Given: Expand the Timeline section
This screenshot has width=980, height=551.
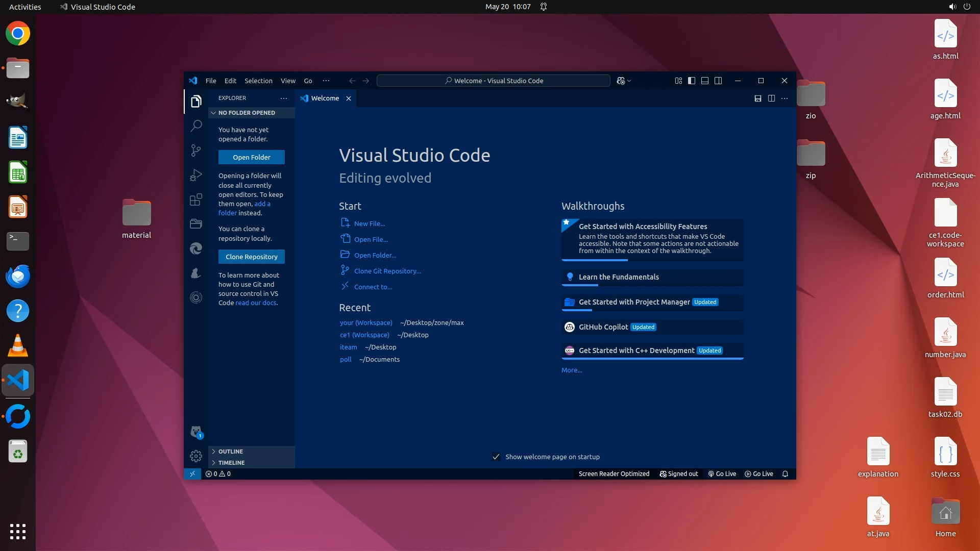Looking at the screenshot, I should point(231,463).
